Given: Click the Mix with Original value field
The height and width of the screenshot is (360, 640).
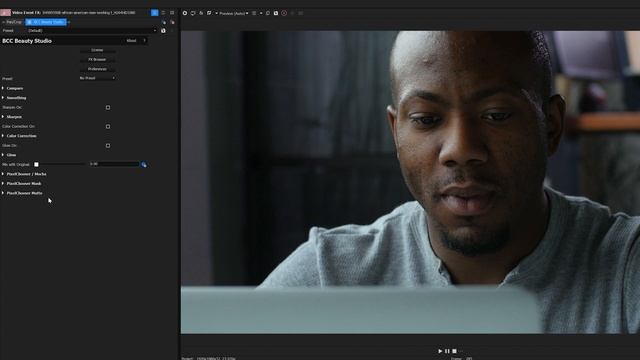Looking at the screenshot, I should click(114, 164).
